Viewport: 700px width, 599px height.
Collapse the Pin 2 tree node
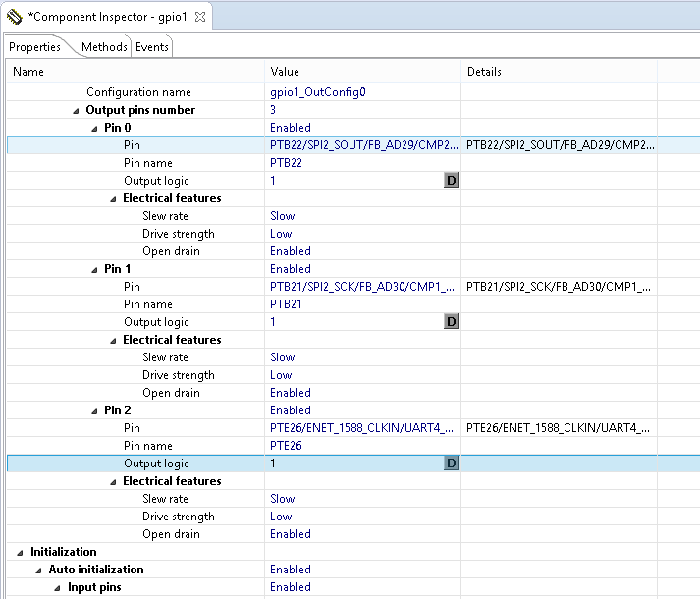tap(95, 411)
